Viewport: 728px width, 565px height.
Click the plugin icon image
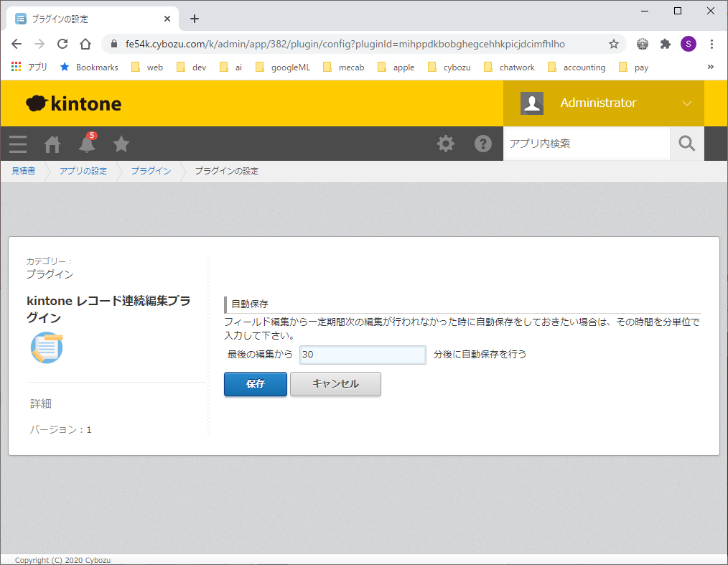coord(47,347)
